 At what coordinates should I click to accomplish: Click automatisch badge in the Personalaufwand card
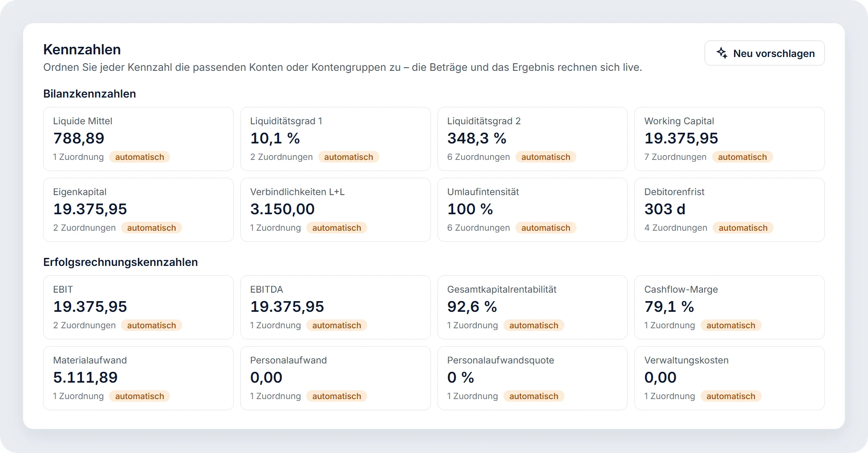(337, 396)
